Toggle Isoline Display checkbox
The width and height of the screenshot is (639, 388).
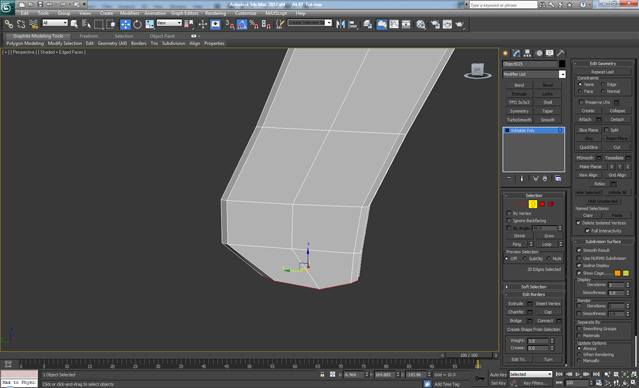(579, 265)
